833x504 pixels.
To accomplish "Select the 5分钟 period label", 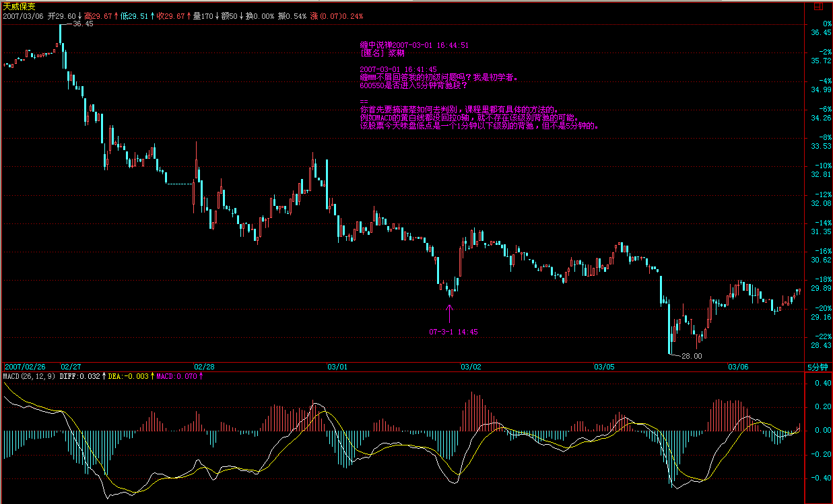I will click(818, 367).
